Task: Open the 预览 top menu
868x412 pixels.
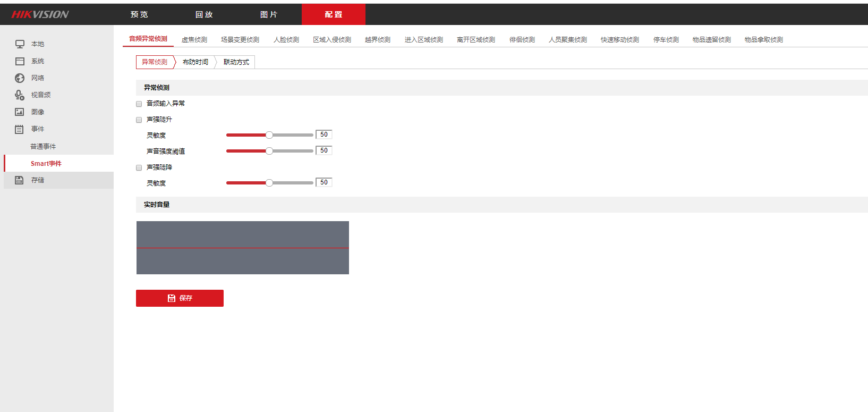Action: [140, 14]
